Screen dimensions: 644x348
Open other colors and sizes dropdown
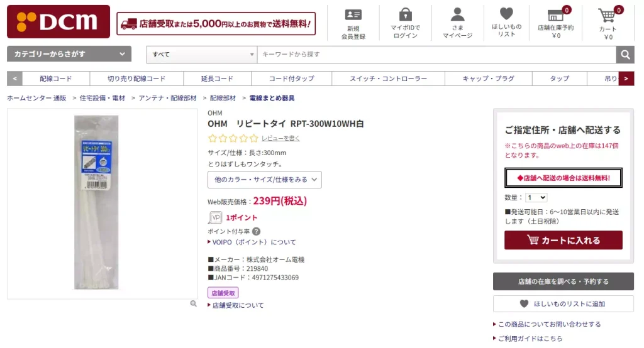point(265,180)
